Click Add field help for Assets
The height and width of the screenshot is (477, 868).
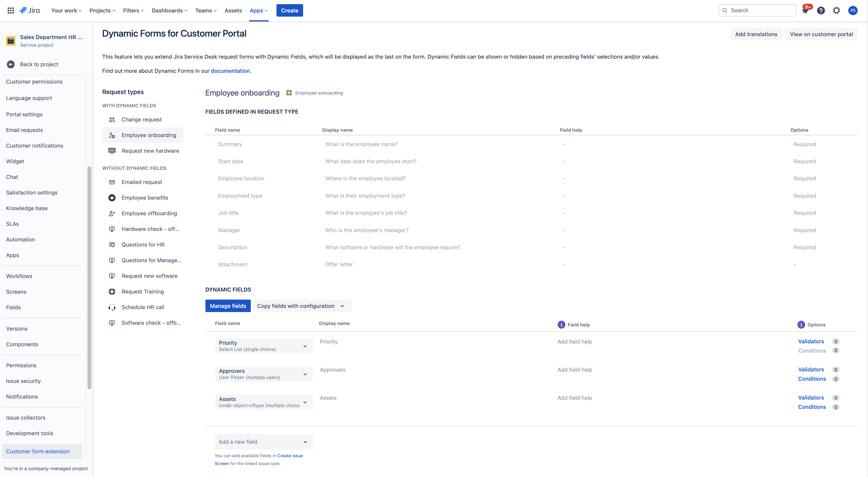point(574,398)
